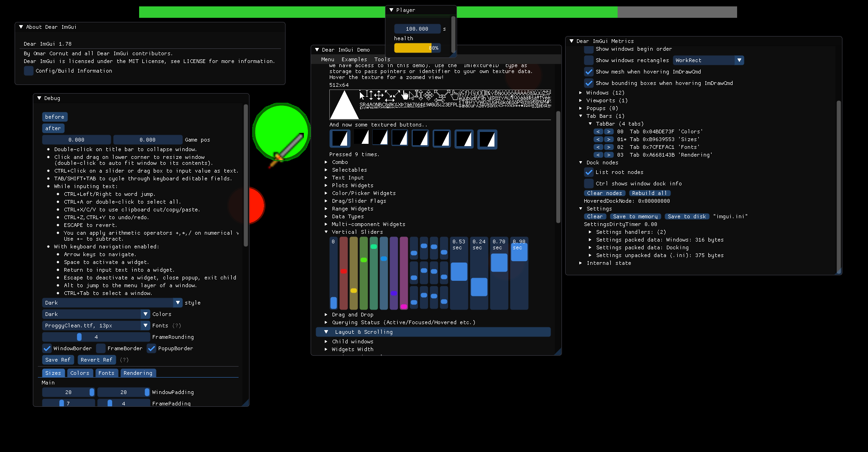
Task: Click the Player health progress slider
Action: tap(417, 48)
